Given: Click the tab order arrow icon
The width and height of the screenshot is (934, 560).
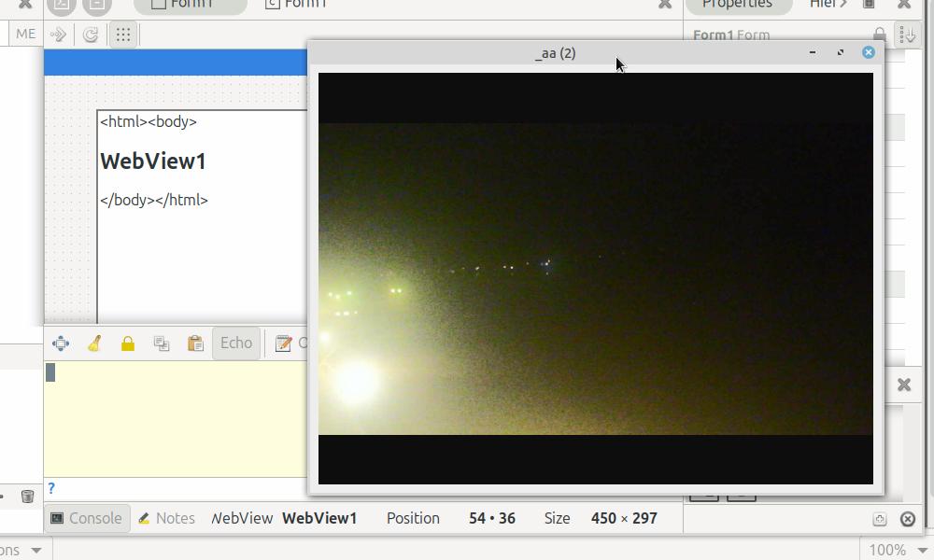Looking at the screenshot, I should click(x=58, y=35).
